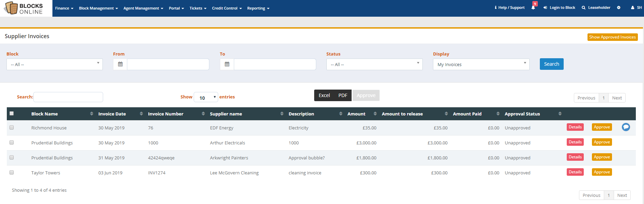Expand the Status filter dropdown
This screenshot has height=204, width=644.
[x=374, y=64]
